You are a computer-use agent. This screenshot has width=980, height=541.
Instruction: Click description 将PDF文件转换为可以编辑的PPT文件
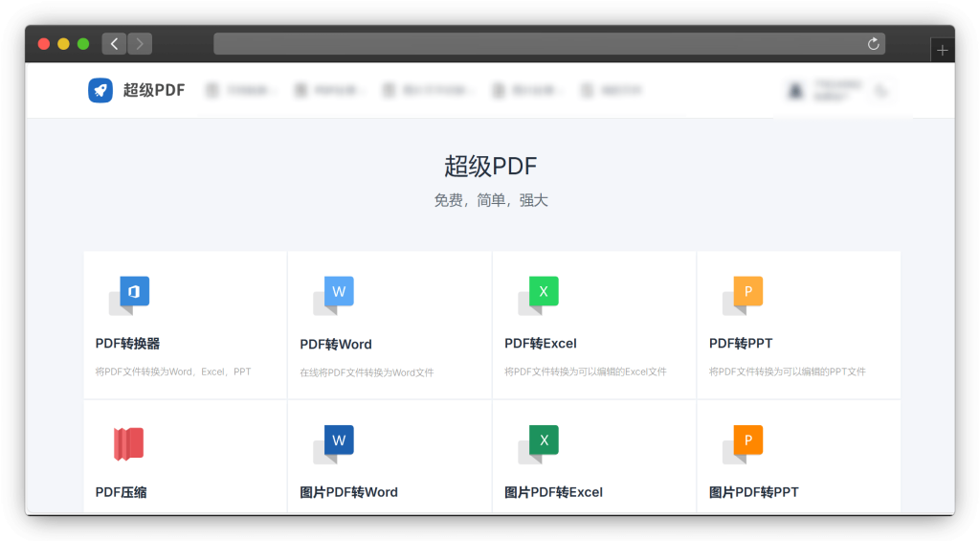click(x=788, y=372)
